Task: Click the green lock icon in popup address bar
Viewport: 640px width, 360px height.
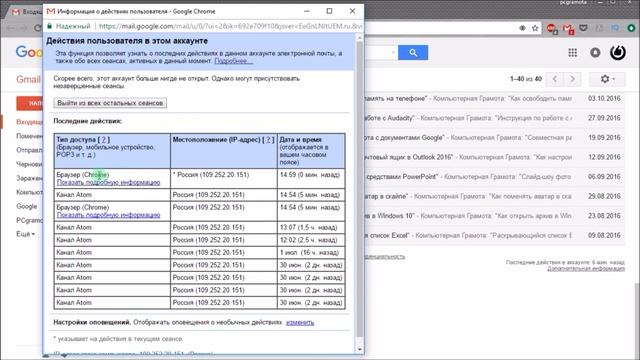Action: (49, 26)
